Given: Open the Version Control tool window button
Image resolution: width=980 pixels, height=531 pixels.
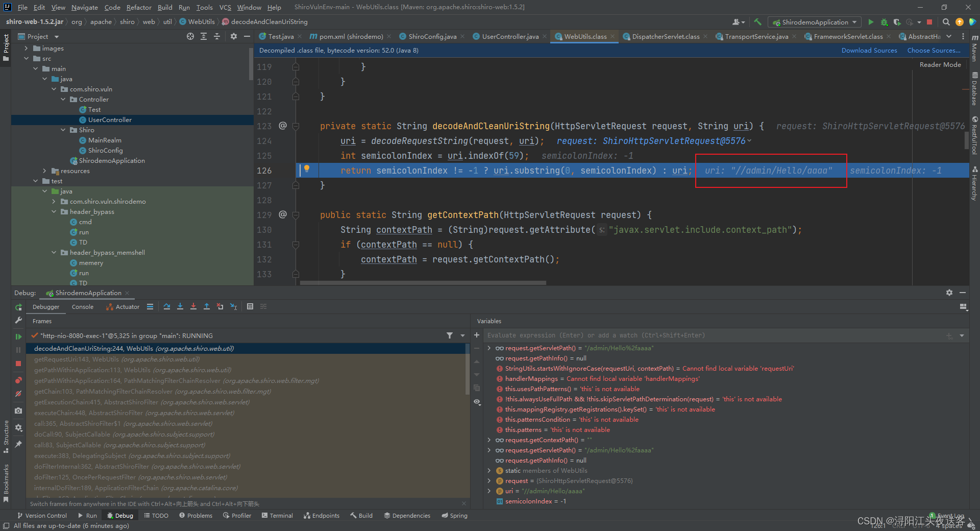Looking at the screenshot, I should [x=42, y=516].
